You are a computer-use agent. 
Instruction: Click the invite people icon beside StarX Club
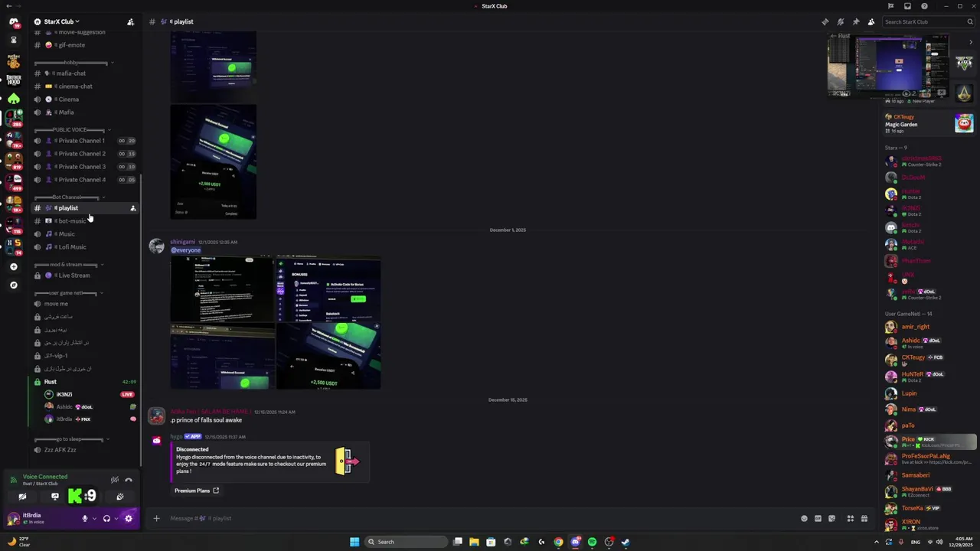130,21
